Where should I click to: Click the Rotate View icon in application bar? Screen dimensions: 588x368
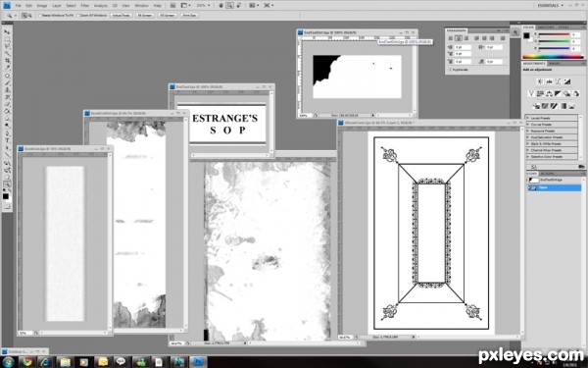238,5
